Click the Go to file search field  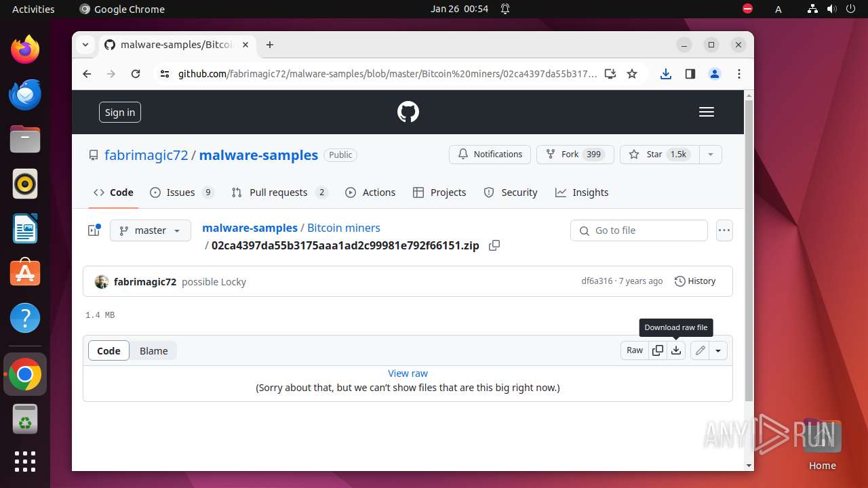click(639, 230)
